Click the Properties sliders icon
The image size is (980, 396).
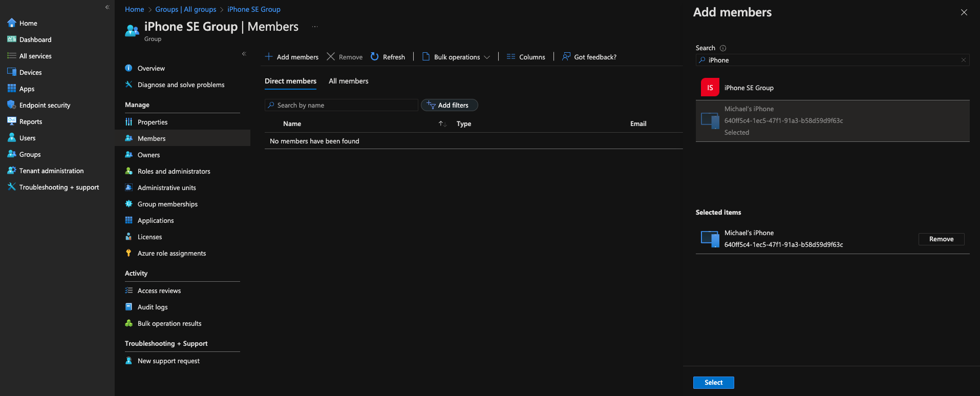coord(129,122)
